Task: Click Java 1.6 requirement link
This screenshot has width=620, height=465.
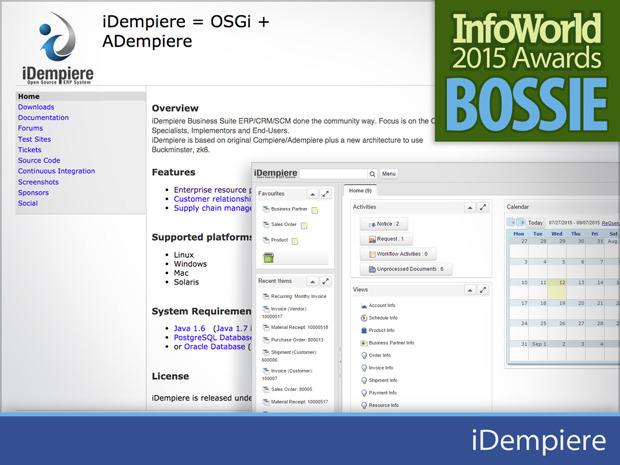Action: point(189,329)
